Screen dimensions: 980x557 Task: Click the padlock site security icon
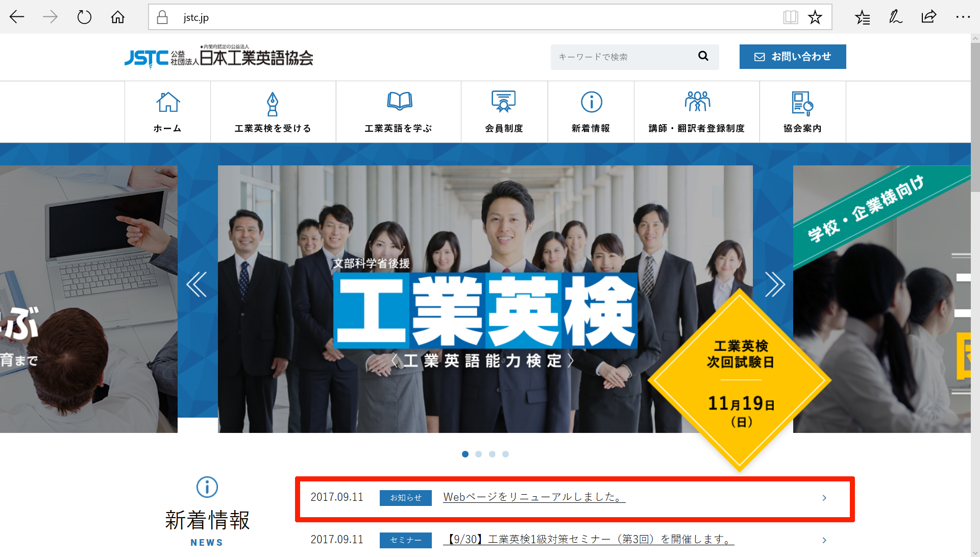162,17
